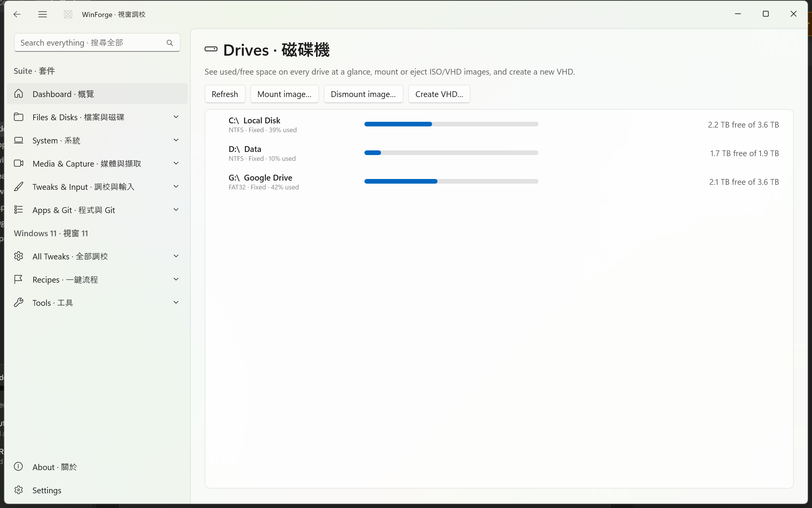The height and width of the screenshot is (508, 812).
Task: Click the WinForge app logo icon
Action: pyautogui.click(x=68, y=14)
